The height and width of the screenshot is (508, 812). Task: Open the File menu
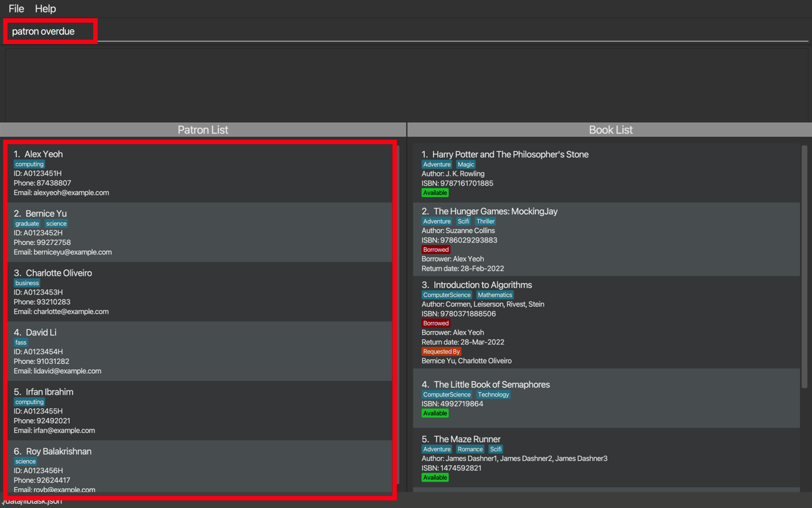click(x=16, y=9)
